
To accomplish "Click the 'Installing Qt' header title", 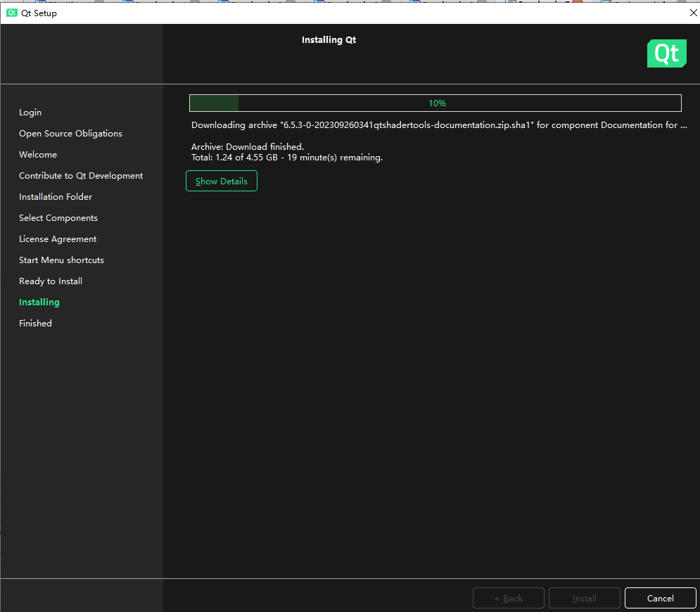I will pyautogui.click(x=329, y=39).
